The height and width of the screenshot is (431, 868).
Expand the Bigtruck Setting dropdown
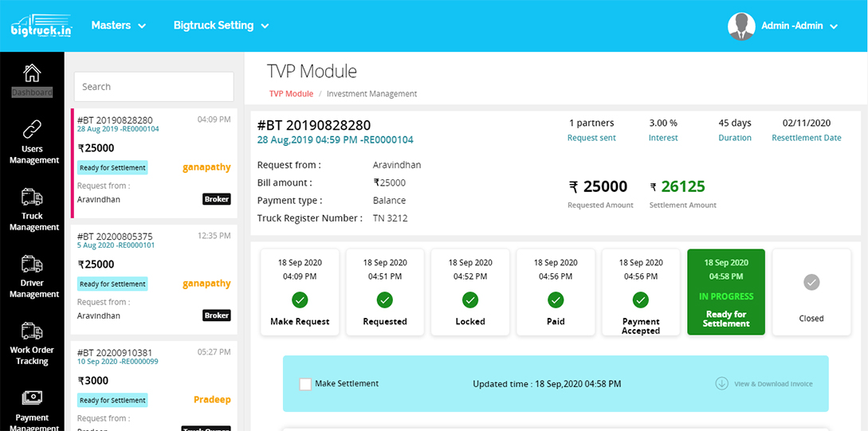tap(221, 25)
